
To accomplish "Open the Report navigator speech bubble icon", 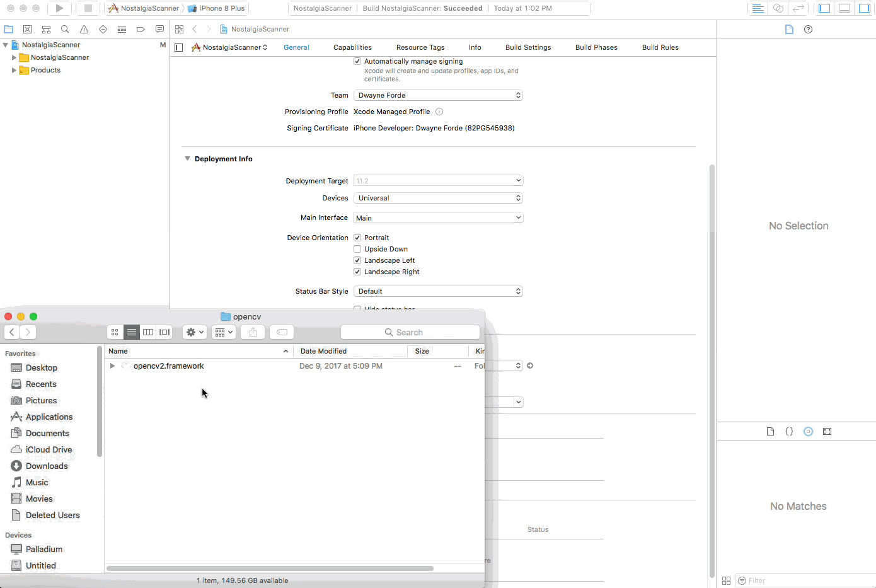I will 159,29.
